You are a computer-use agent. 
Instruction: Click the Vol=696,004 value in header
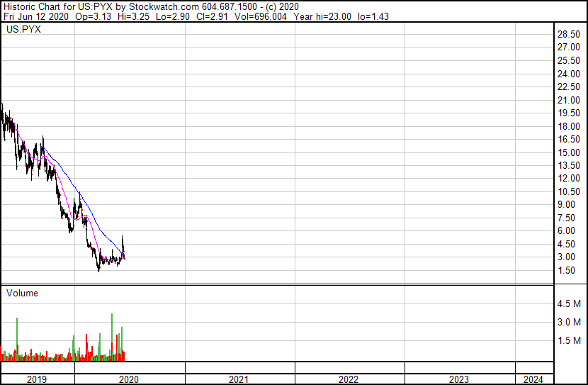[261, 16]
